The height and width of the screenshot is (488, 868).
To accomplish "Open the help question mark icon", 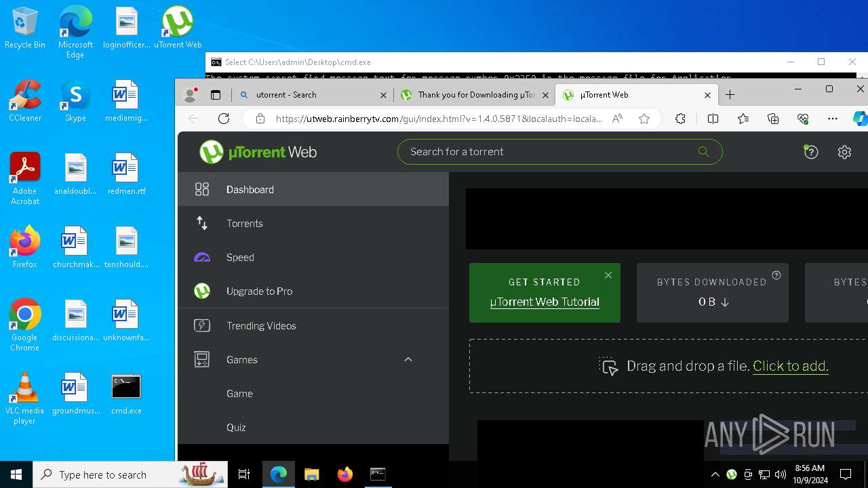I will pos(810,152).
